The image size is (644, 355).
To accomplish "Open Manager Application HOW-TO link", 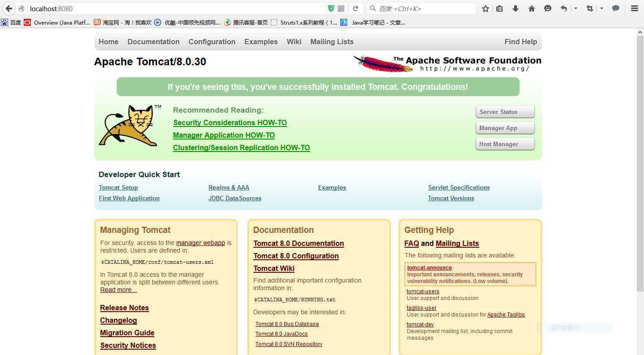I will click(224, 135).
